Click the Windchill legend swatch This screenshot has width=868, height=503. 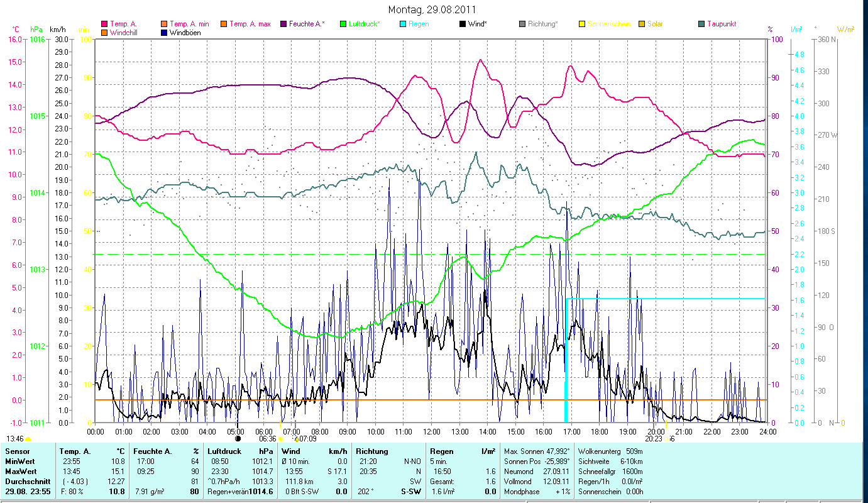[104, 32]
